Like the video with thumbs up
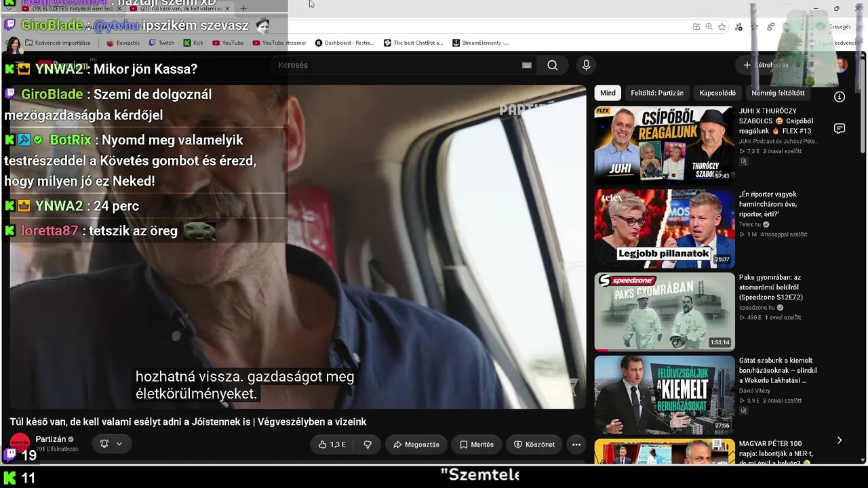This screenshot has height=488, width=868. pos(332,445)
